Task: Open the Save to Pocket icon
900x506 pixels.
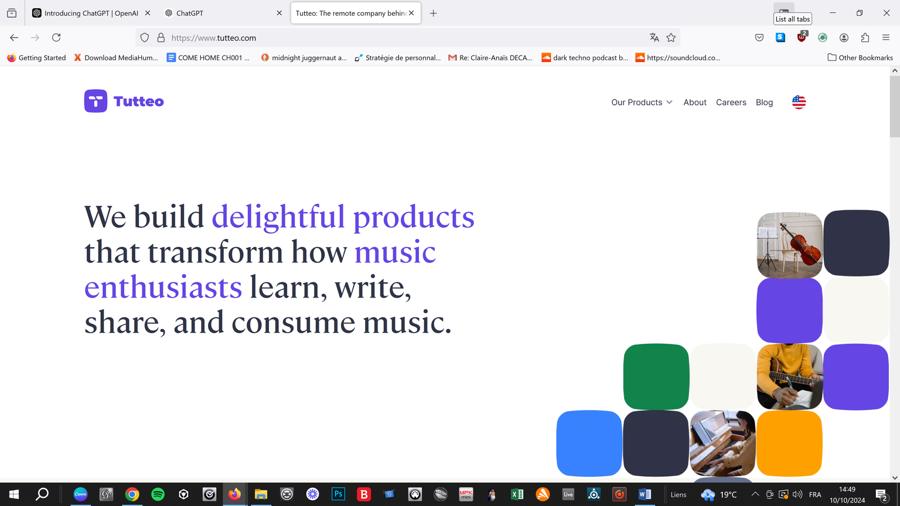Action: (759, 37)
